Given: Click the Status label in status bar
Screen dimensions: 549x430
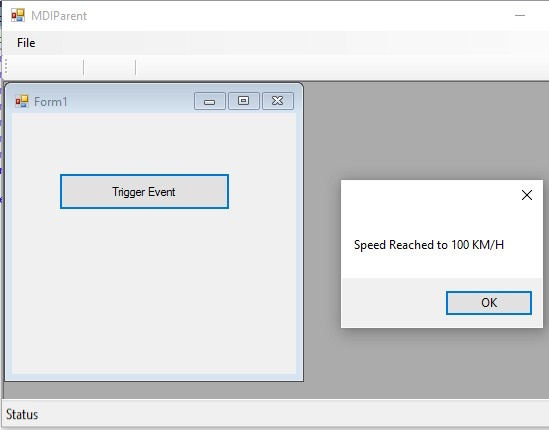Looking at the screenshot, I should point(22,414).
